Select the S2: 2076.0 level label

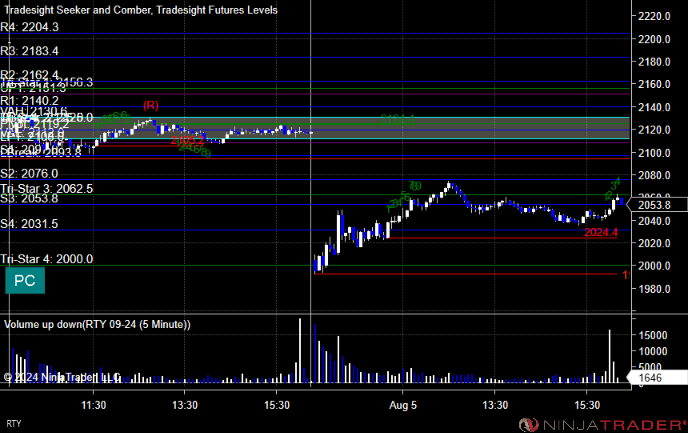(x=29, y=174)
